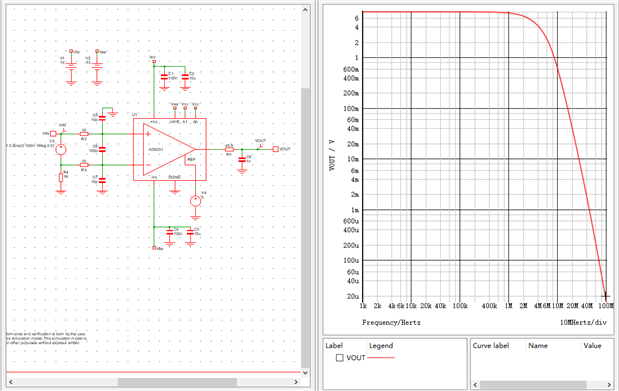Select the V1 battery source symbol
The width and height of the screenshot is (619, 391).
(71, 67)
